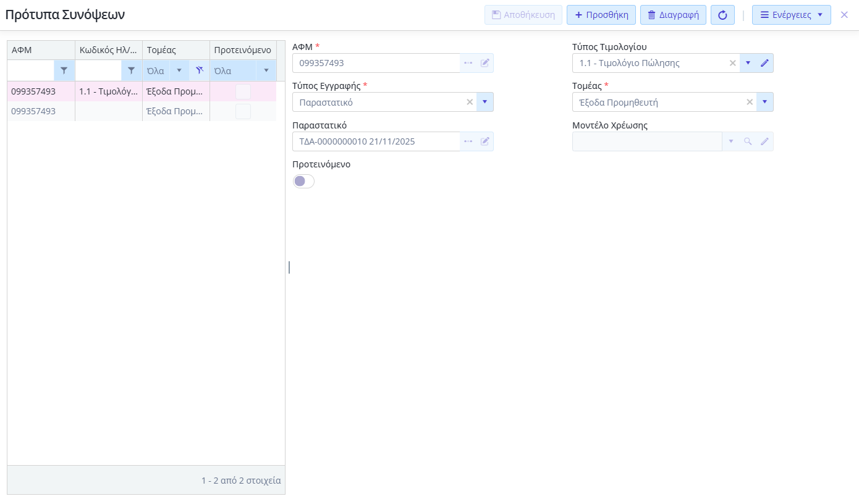The height and width of the screenshot is (504, 859).
Task: Expand the Τομέας form field dropdown
Action: [764, 102]
